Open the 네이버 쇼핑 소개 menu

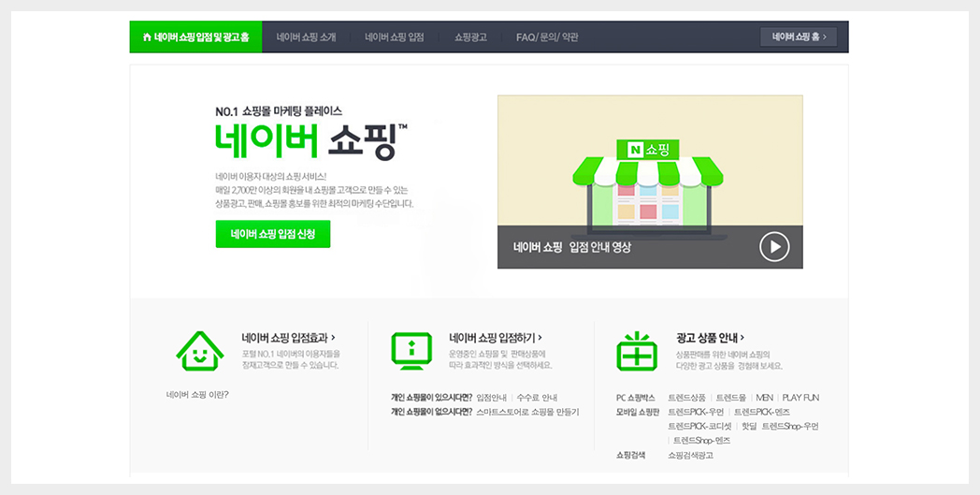[x=306, y=37]
